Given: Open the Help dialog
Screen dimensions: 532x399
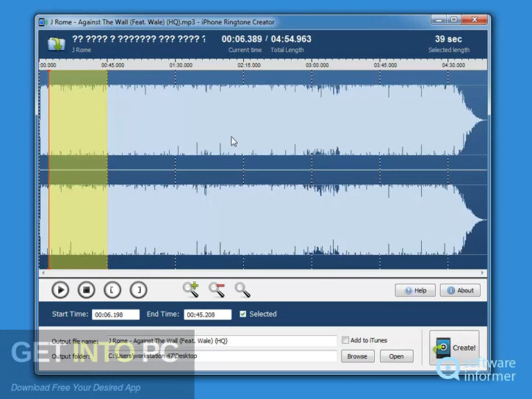Looking at the screenshot, I should (x=415, y=290).
